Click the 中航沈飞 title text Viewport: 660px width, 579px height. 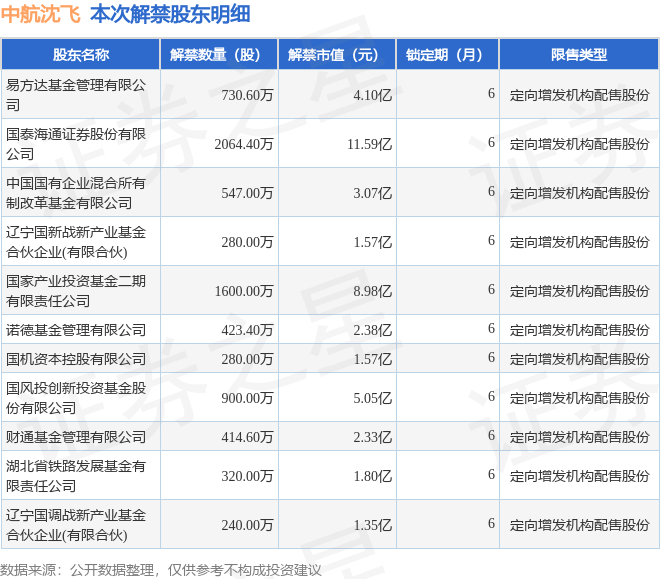coord(40,14)
